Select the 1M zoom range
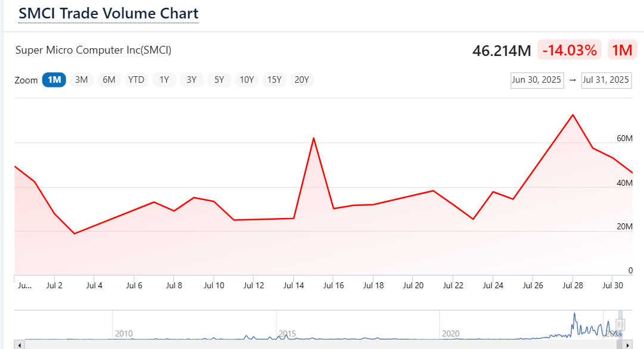The image size is (644, 349). tap(54, 80)
